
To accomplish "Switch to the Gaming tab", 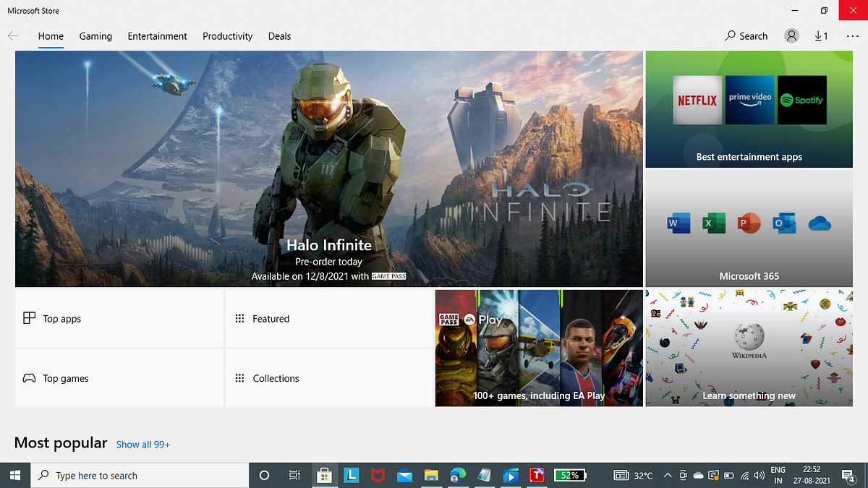I will (x=95, y=35).
